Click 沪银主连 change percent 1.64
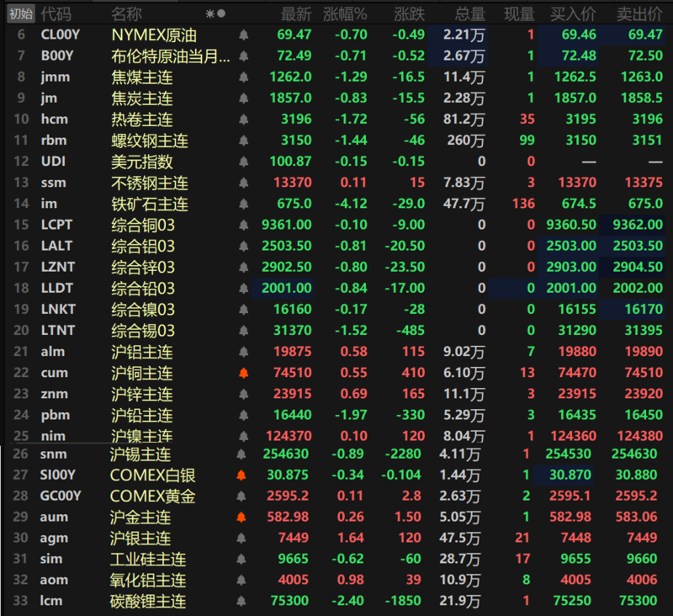Image resolution: width=673 pixels, height=616 pixels. coord(351,538)
